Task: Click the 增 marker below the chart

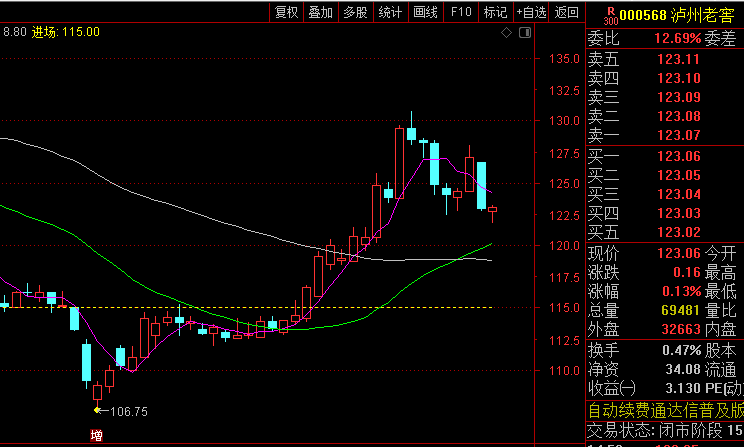Action: coord(96,435)
